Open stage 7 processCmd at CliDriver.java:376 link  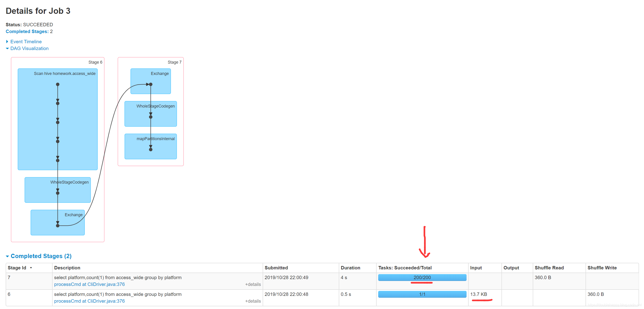tap(89, 284)
